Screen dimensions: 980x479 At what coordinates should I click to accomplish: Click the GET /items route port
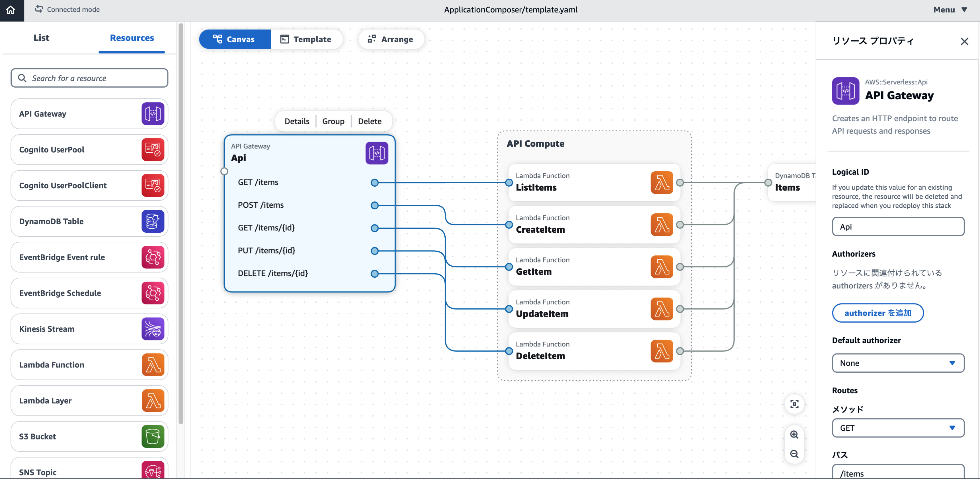coord(375,183)
